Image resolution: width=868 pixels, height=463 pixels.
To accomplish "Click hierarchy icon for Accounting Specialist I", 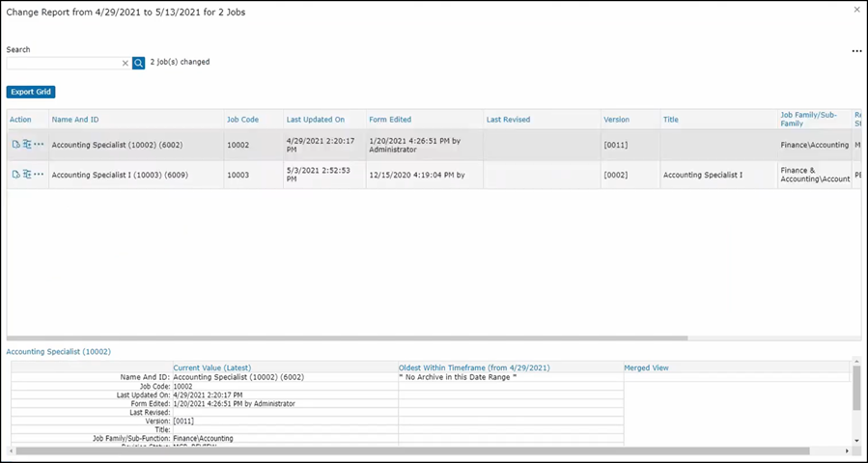I will click(27, 175).
